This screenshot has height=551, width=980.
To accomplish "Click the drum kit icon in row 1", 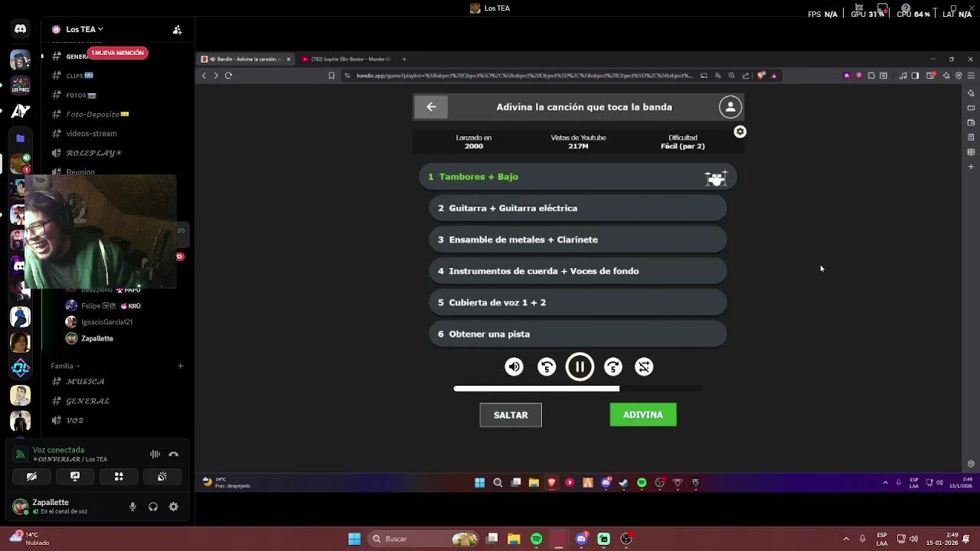I will pos(716,178).
